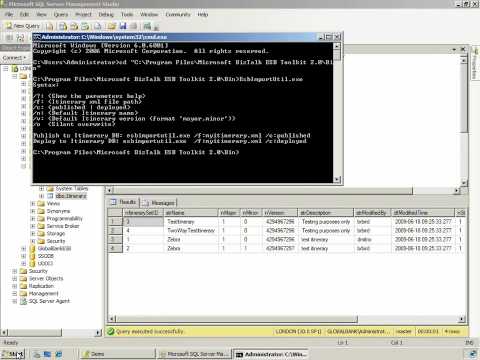Click the Connect dropdown in Object Explorer

[14, 58]
